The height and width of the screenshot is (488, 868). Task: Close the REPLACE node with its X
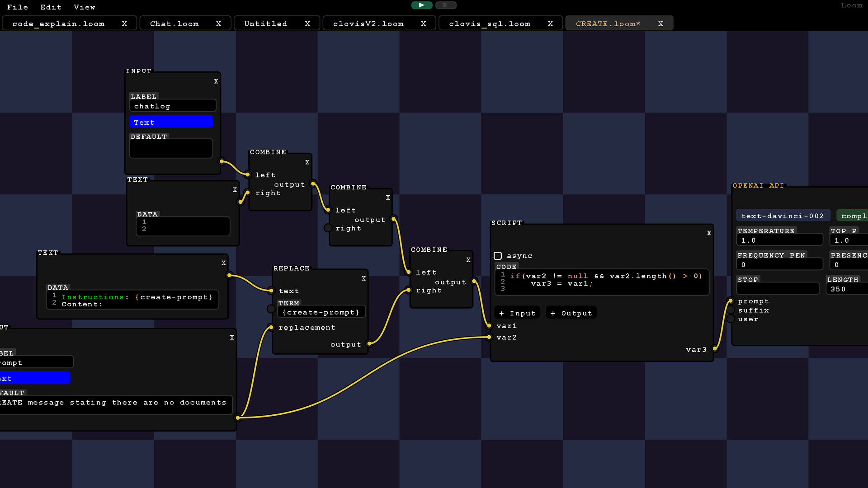(x=363, y=278)
